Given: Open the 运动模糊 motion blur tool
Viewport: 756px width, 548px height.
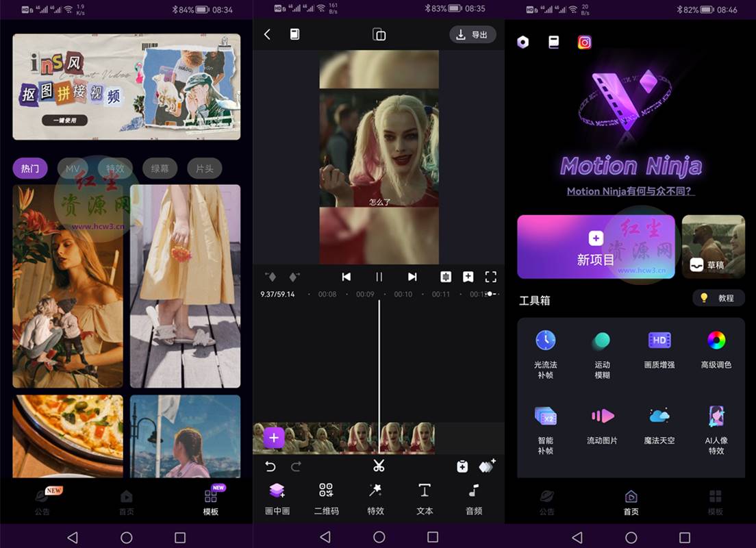Looking at the screenshot, I should click(x=602, y=340).
